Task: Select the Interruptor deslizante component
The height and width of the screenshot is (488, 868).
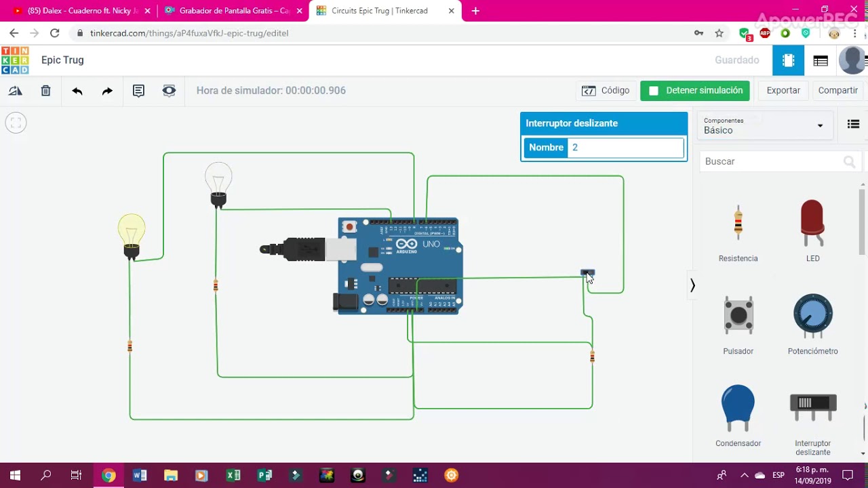Action: pyautogui.click(x=812, y=423)
